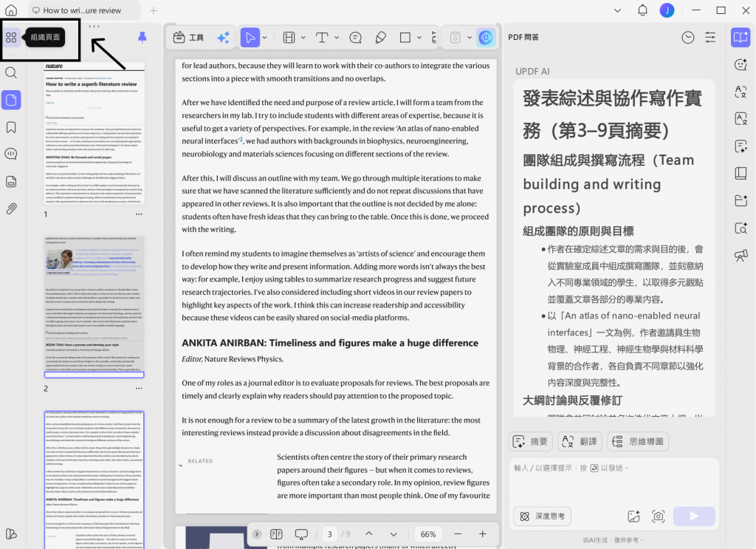Viewport: 756px width, 549px height.
Task: Expand the pointer tool dropdown arrow
Action: (265, 38)
